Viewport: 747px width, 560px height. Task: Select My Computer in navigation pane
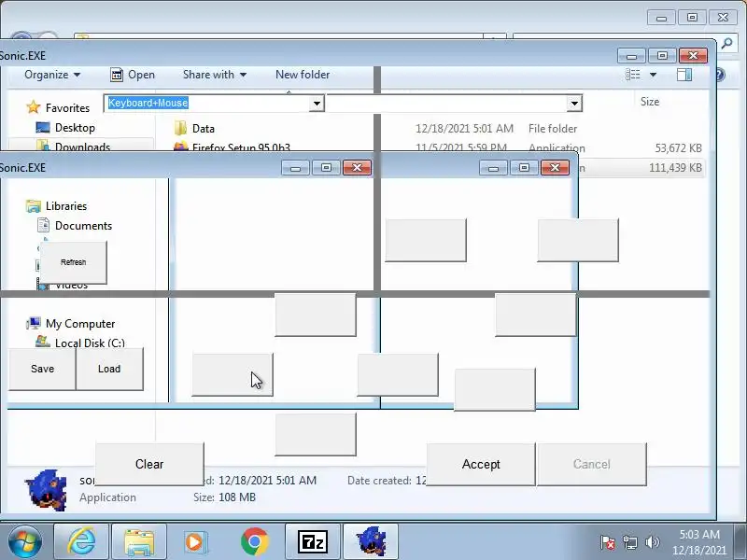[80, 324]
